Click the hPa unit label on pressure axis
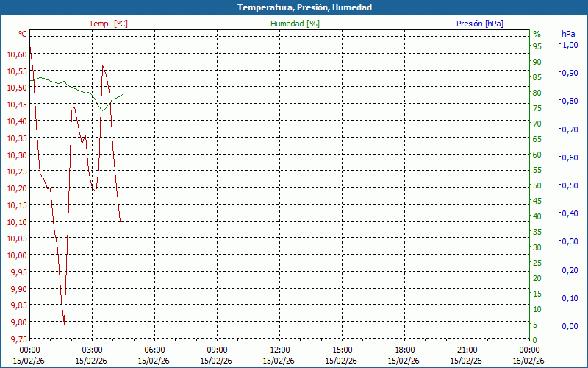588x368 pixels. tap(568, 34)
